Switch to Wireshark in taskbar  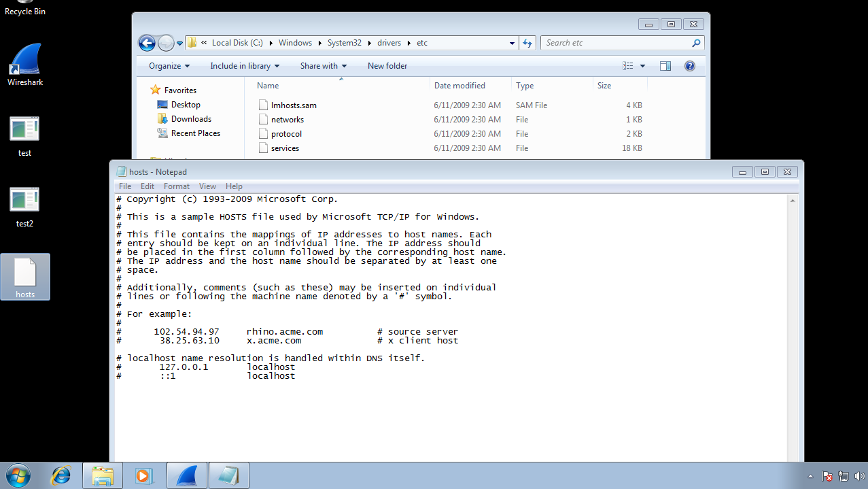point(187,475)
